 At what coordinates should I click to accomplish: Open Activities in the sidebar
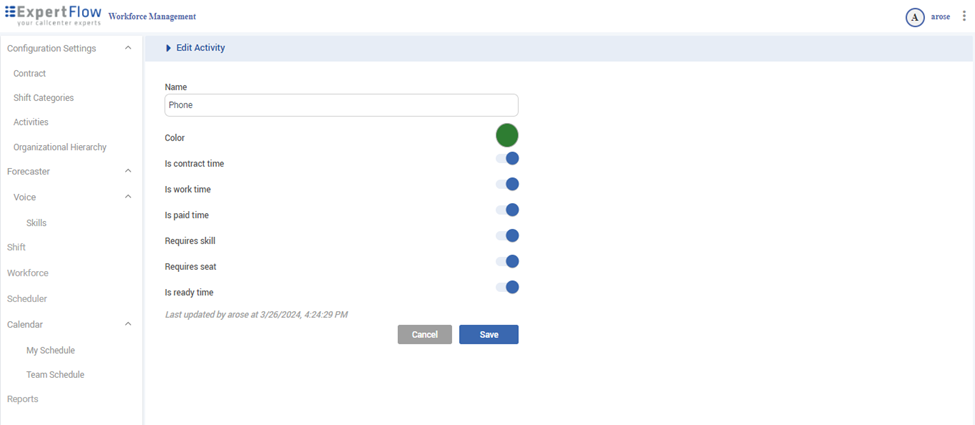[x=31, y=122]
